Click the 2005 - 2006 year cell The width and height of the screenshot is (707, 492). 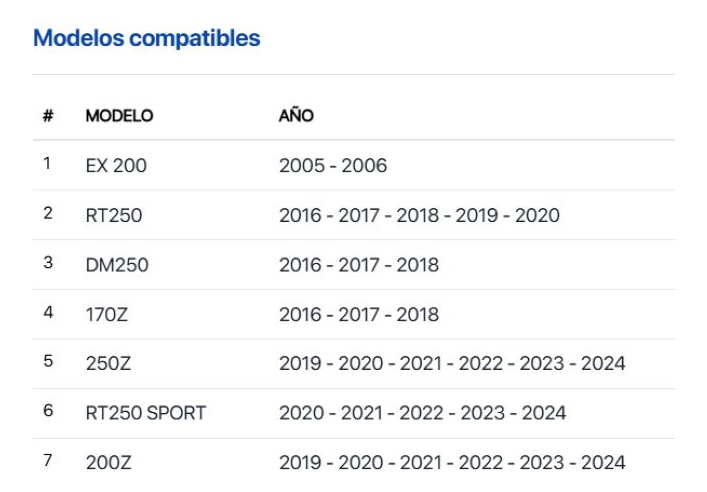click(333, 166)
